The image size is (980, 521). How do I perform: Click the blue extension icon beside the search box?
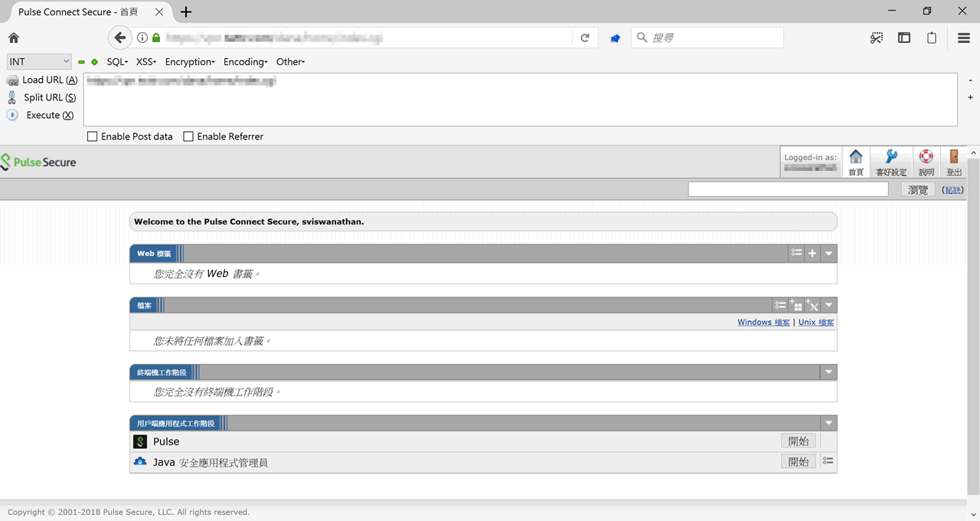615,38
